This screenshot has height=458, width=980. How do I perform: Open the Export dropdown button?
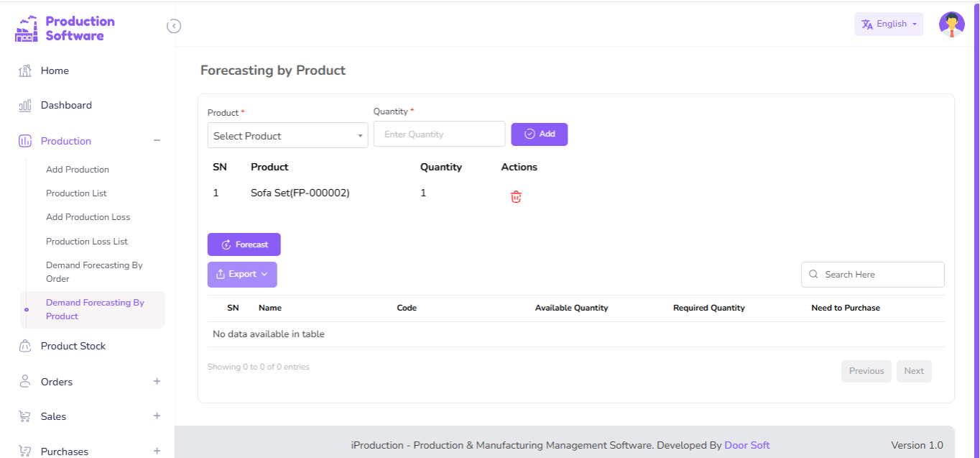pos(242,274)
